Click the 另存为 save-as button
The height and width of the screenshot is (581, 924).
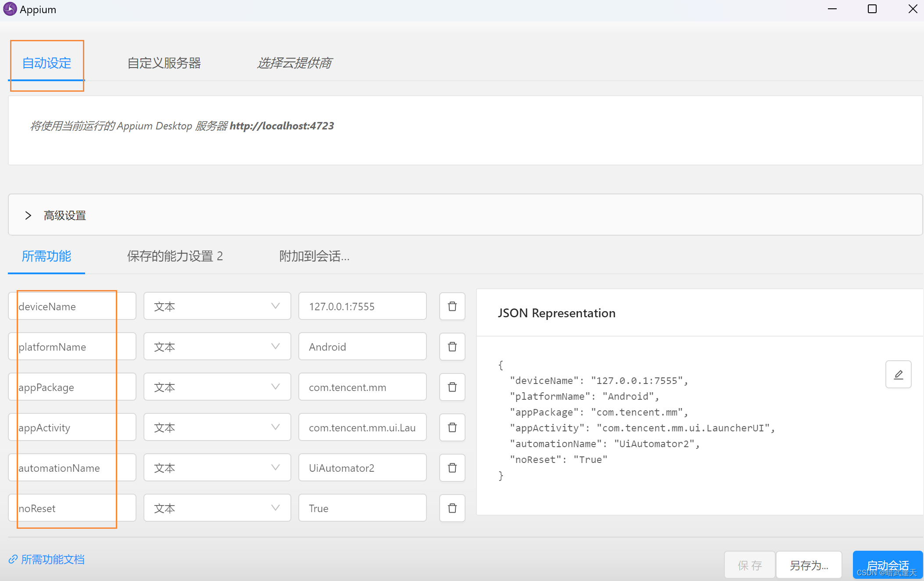[x=809, y=565]
